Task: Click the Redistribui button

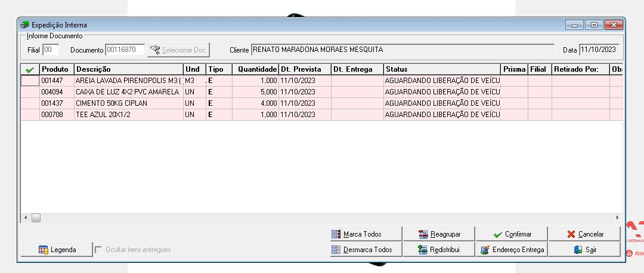Action: coord(439,250)
